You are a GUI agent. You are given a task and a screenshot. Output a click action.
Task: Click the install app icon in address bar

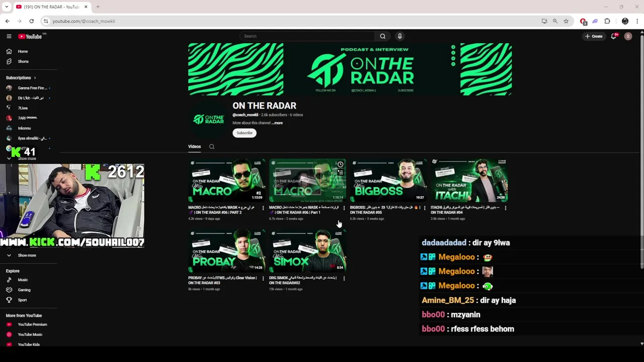pyautogui.click(x=544, y=21)
